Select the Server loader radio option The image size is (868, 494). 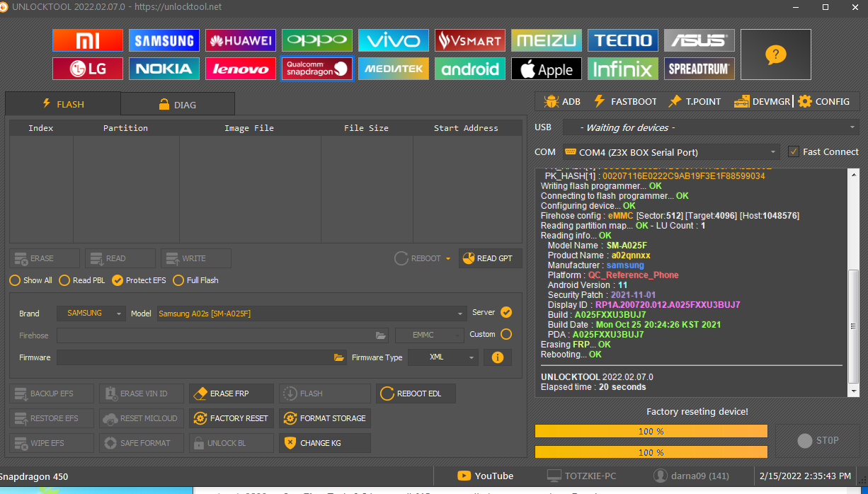point(506,312)
